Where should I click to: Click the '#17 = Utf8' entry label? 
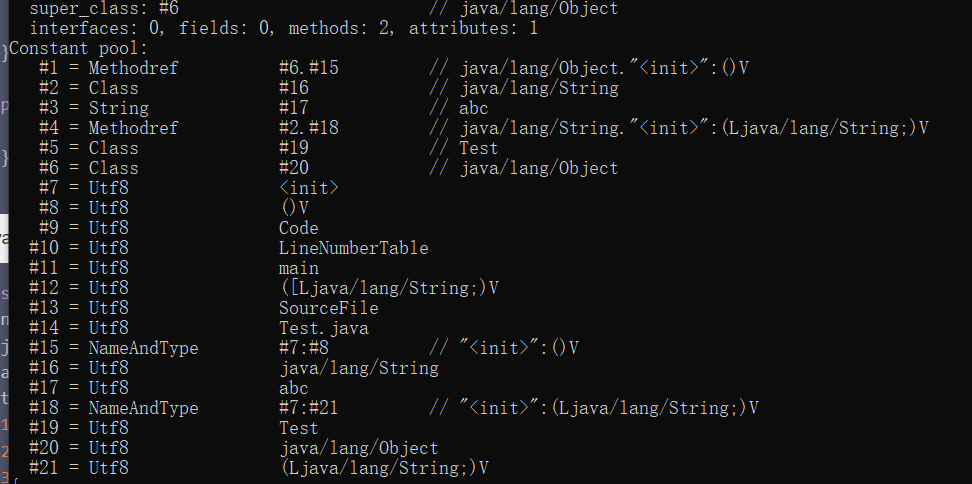pos(78,388)
